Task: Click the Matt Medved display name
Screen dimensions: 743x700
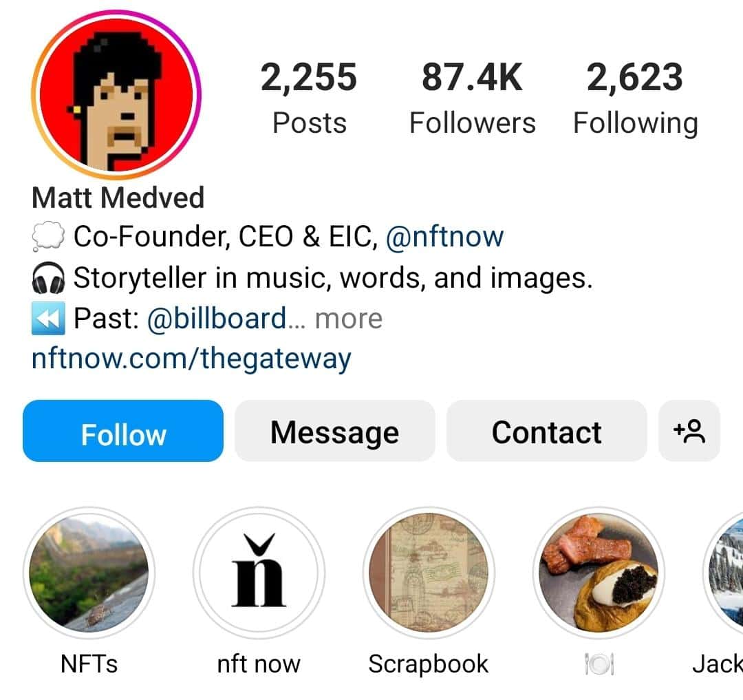Action: click(118, 197)
